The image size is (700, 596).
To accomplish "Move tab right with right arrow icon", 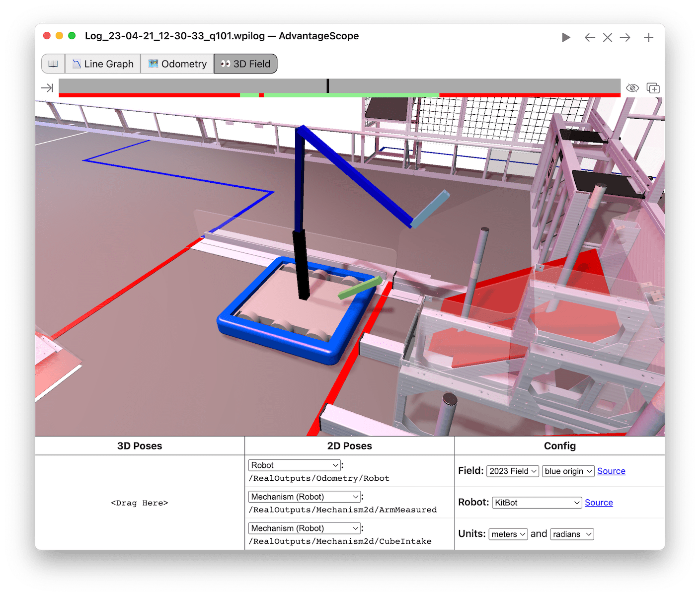I will [625, 38].
